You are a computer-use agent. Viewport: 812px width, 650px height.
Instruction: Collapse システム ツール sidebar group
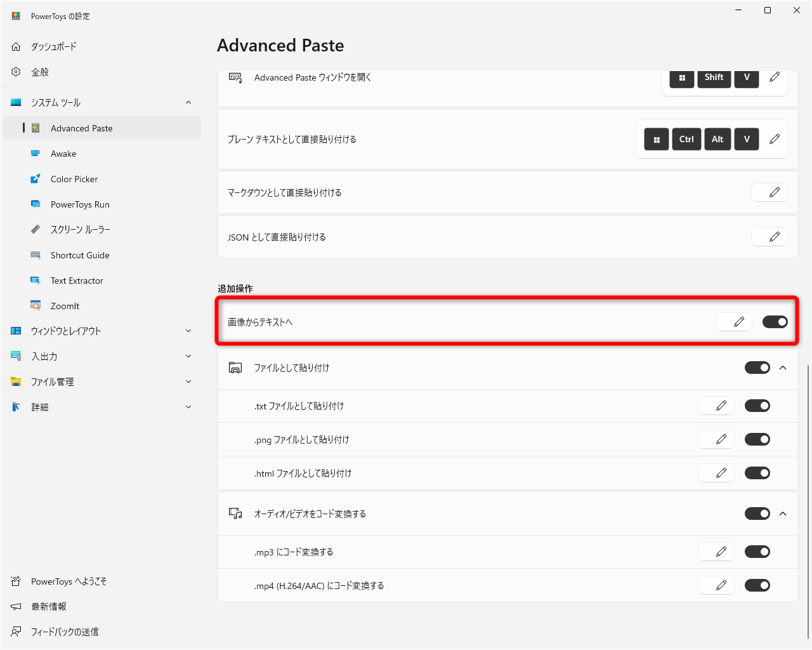188,102
